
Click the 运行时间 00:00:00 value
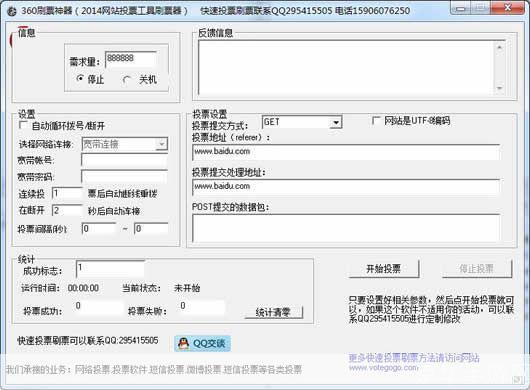[x=83, y=288]
